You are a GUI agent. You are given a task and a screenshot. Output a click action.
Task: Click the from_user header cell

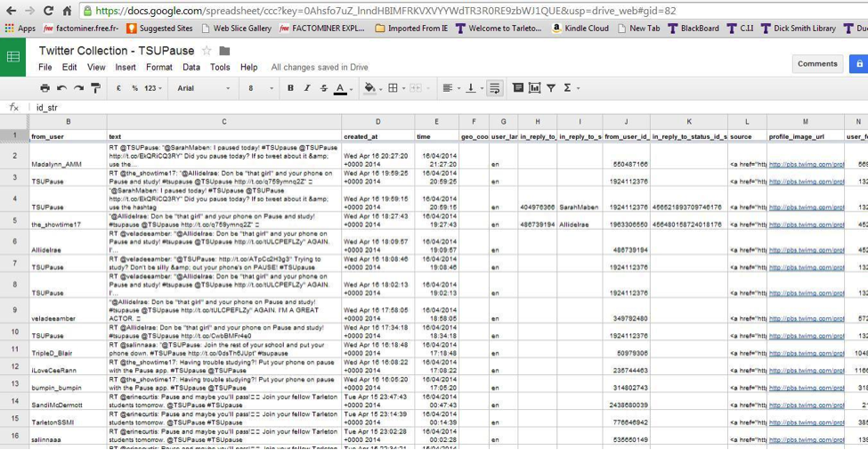click(x=68, y=135)
